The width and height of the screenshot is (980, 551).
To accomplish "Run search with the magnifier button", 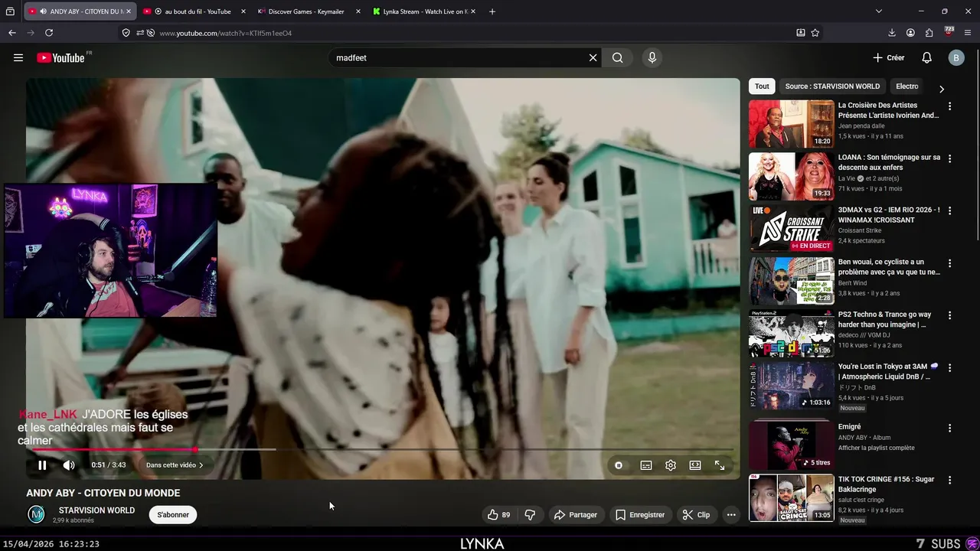I will [617, 57].
